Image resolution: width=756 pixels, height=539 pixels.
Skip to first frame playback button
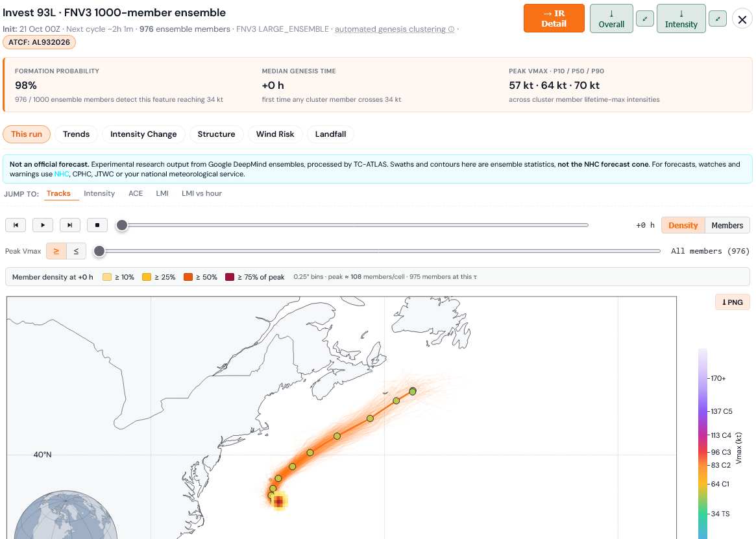tap(16, 225)
